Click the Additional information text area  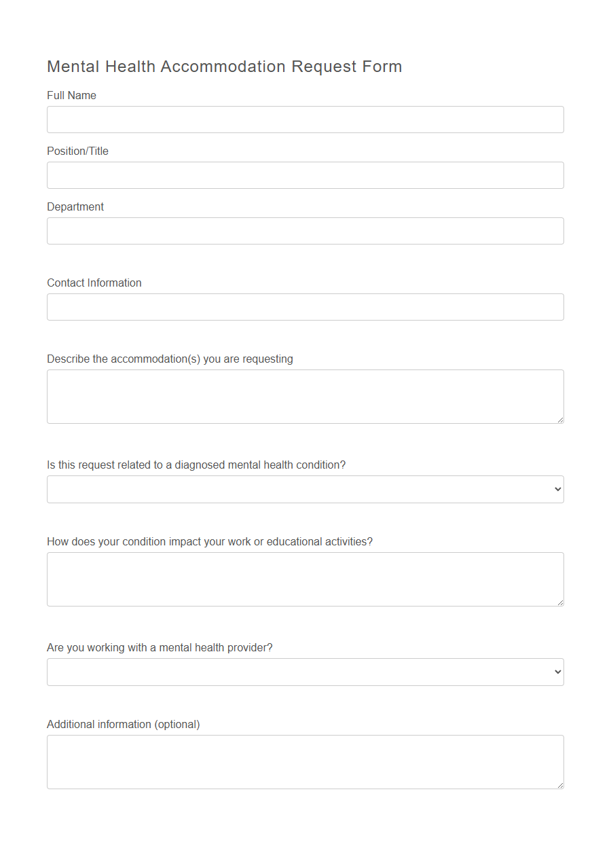coord(305,761)
